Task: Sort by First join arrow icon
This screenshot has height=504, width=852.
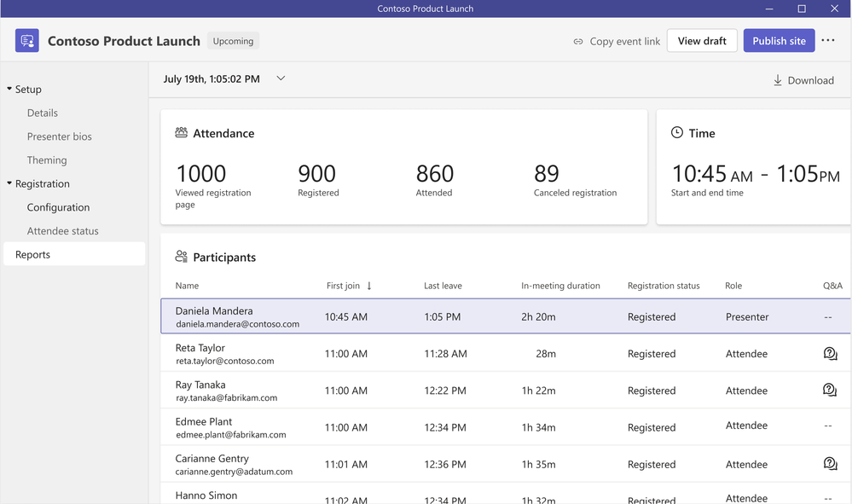Action: (369, 286)
